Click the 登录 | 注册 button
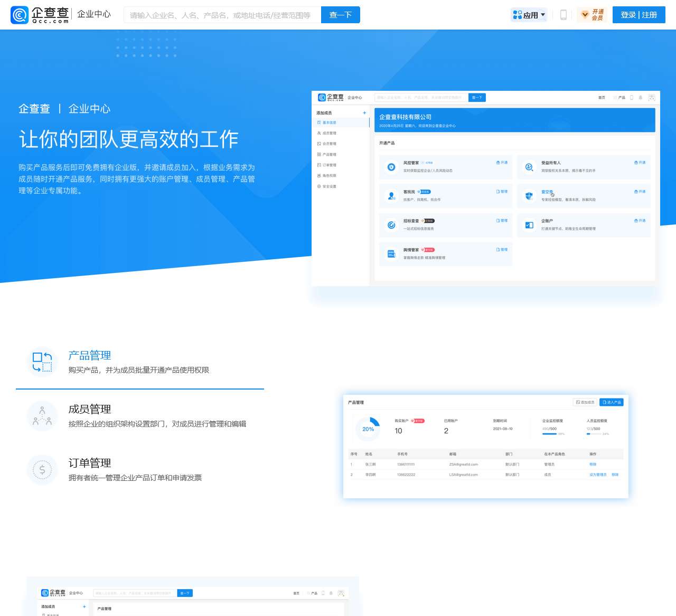This screenshot has width=676, height=616. 639,15
